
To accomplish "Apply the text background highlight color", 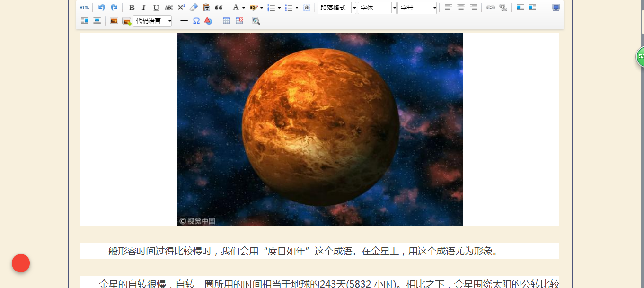I will [254, 8].
